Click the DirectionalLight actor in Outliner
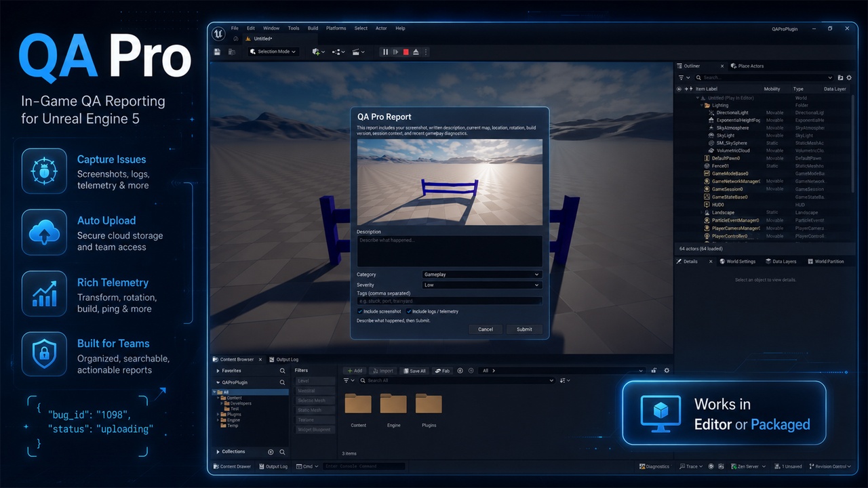Image resolution: width=868 pixels, height=488 pixels. click(x=732, y=113)
